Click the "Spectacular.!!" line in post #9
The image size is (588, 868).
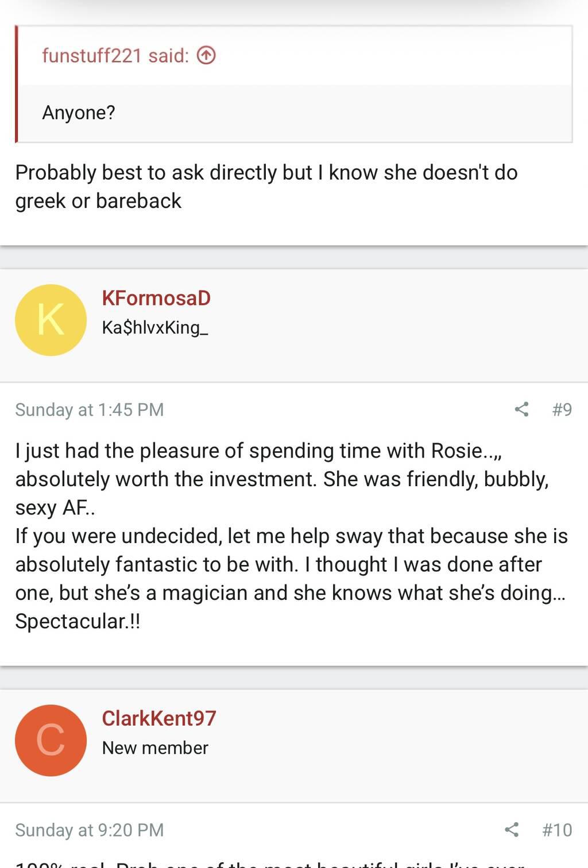78,621
